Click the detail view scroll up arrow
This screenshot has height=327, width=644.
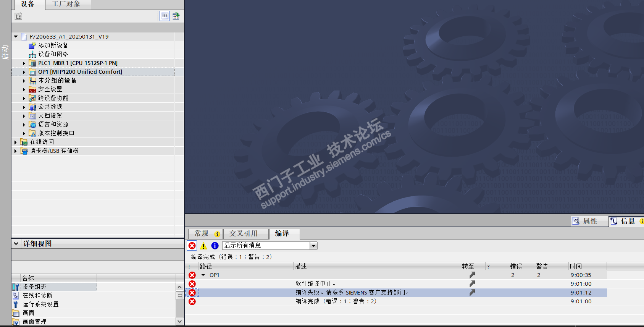pyautogui.click(x=179, y=287)
